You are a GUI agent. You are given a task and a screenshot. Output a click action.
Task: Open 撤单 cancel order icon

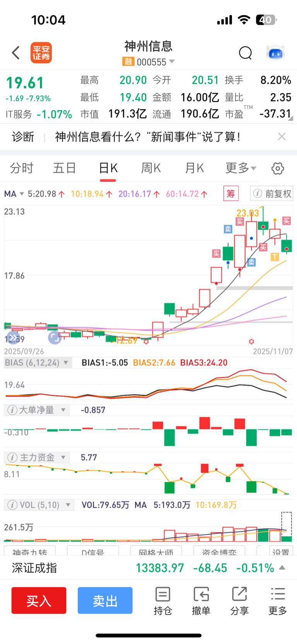click(x=201, y=601)
